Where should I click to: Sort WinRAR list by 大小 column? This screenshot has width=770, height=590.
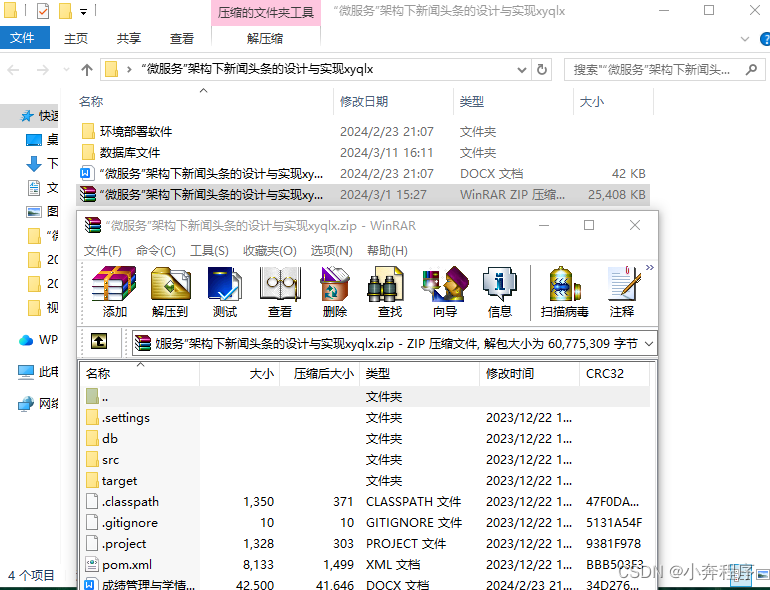[240, 374]
